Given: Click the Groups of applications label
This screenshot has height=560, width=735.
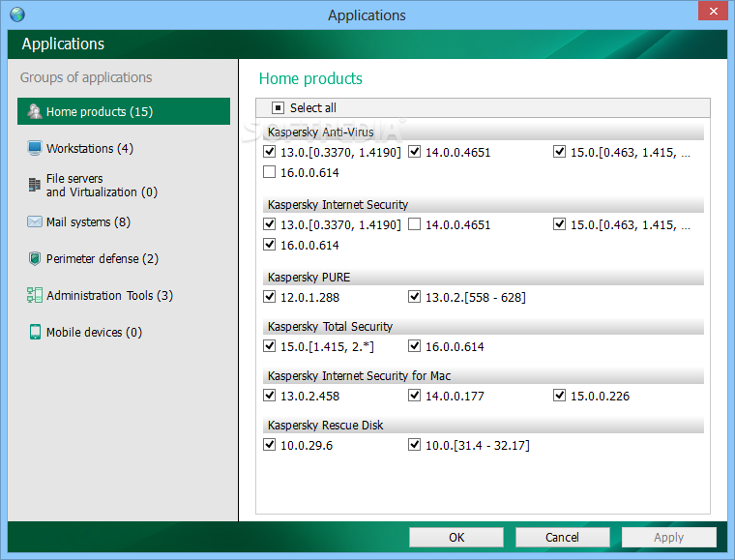Looking at the screenshot, I should click(x=86, y=77).
